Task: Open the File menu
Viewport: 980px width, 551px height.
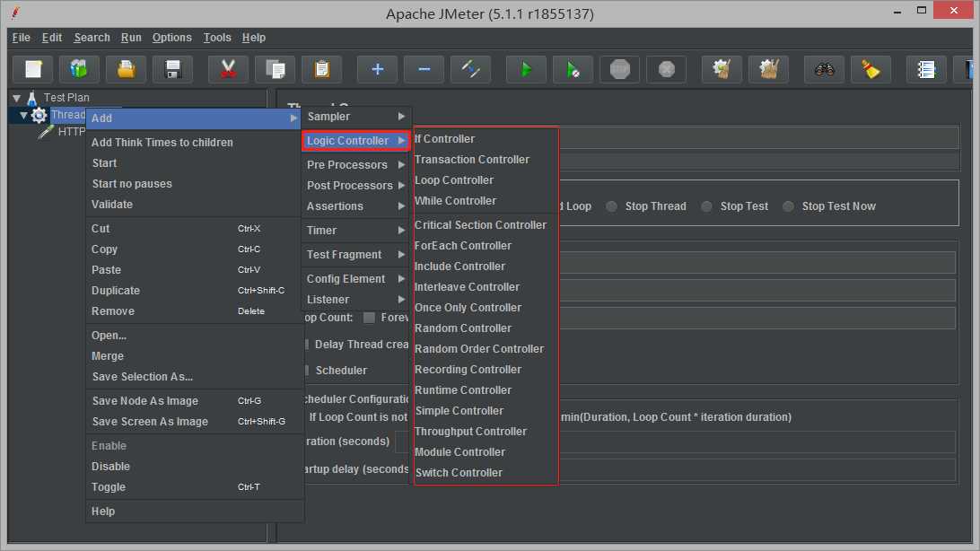Action: pos(22,38)
